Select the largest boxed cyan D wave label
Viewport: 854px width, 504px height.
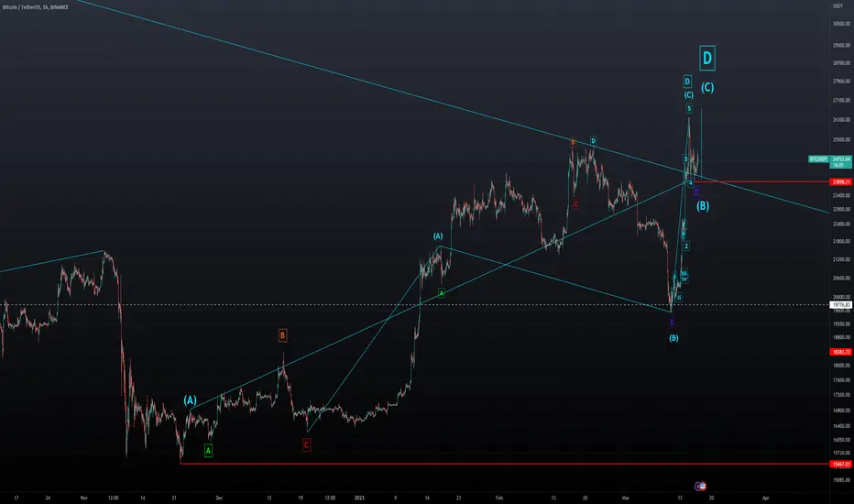pos(707,58)
